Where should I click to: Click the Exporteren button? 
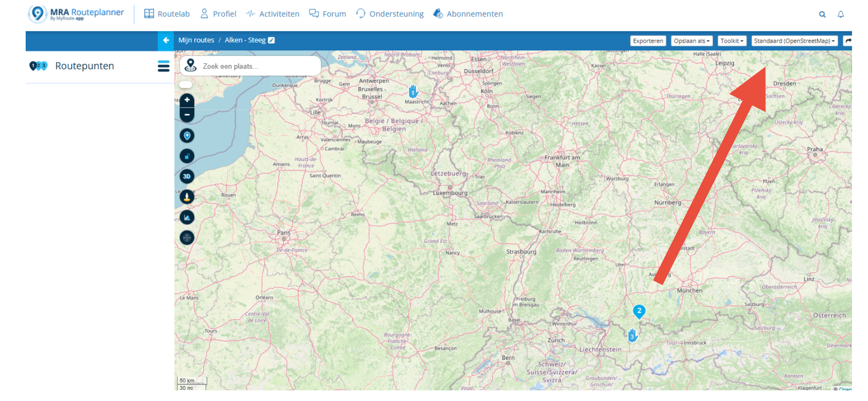tap(648, 41)
